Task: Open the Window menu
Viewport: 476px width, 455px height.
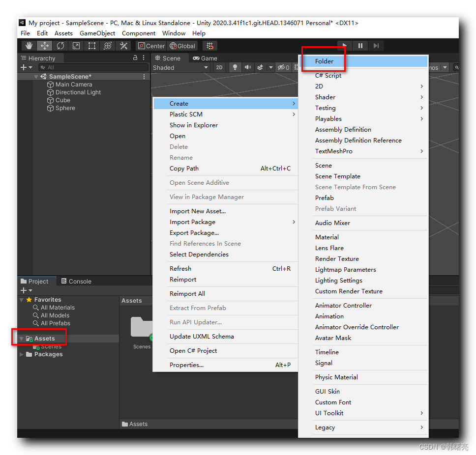Action: click(174, 33)
